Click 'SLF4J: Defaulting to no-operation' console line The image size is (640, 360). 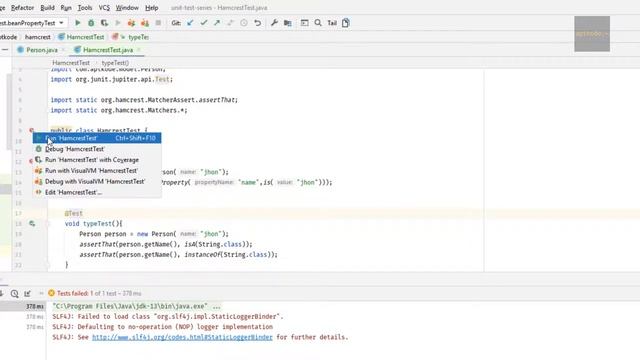click(x=162, y=327)
